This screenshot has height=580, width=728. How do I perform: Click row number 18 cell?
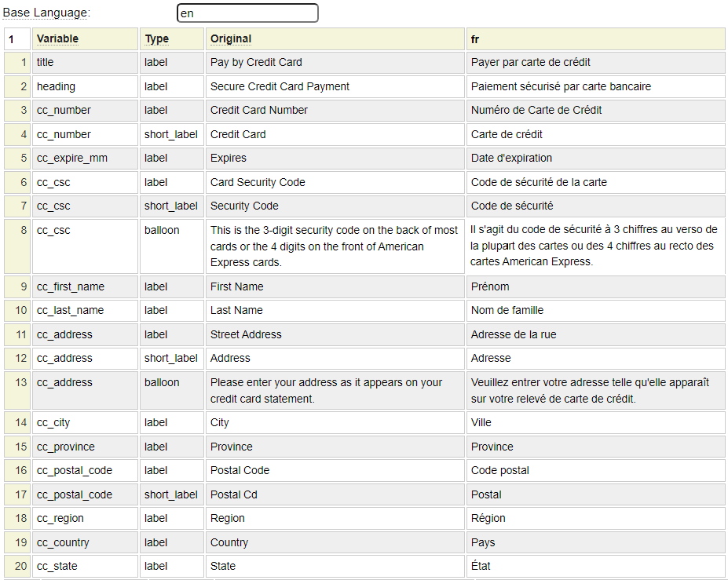(x=17, y=519)
